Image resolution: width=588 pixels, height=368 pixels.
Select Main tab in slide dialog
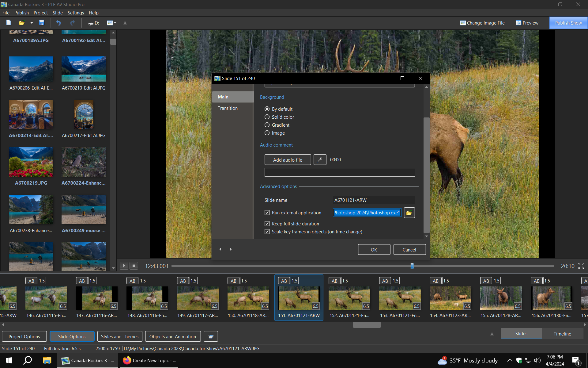233,97
